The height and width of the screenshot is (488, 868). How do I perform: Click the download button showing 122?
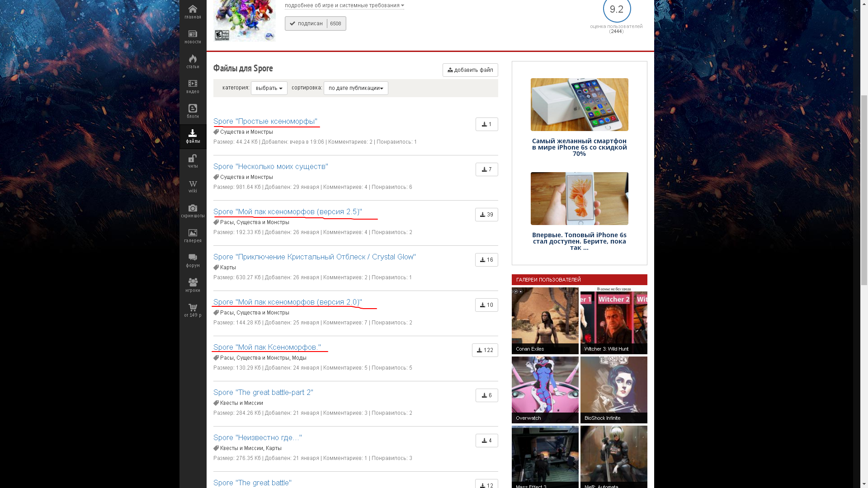(485, 350)
